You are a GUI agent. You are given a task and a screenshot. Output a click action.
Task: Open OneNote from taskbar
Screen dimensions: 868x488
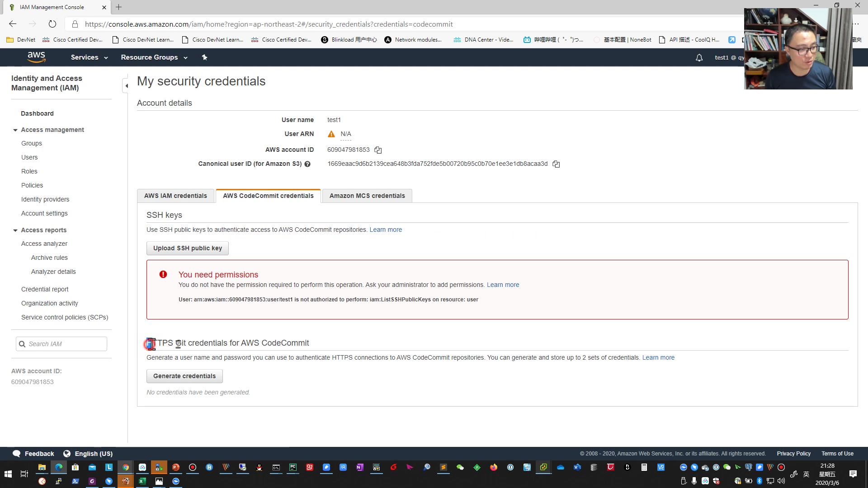point(360,467)
